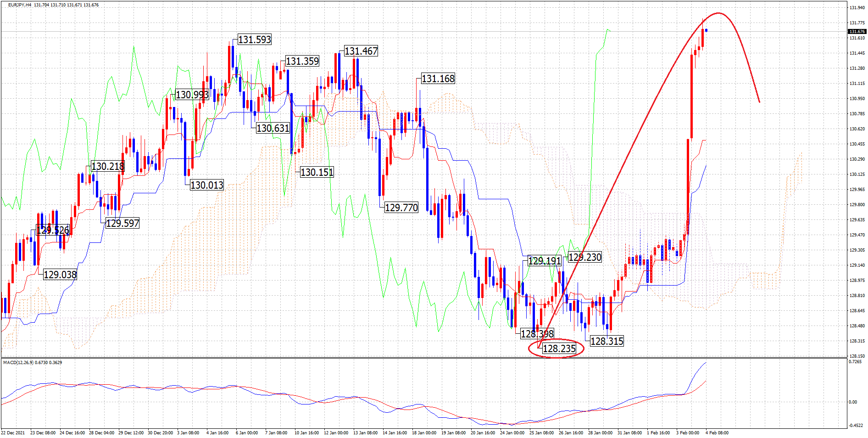Select the circled 128.235 low label
Viewport: 868px width, 438px height.
tap(559, 348)
